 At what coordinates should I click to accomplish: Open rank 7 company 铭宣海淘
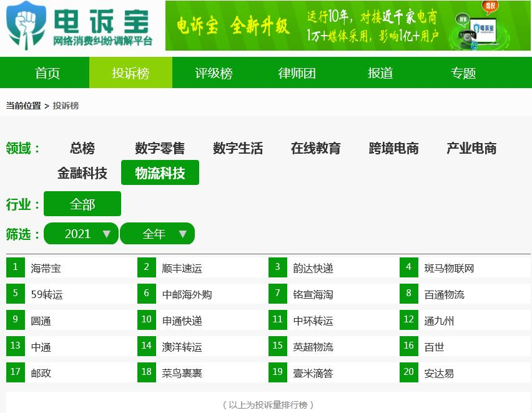click(313, 294)
